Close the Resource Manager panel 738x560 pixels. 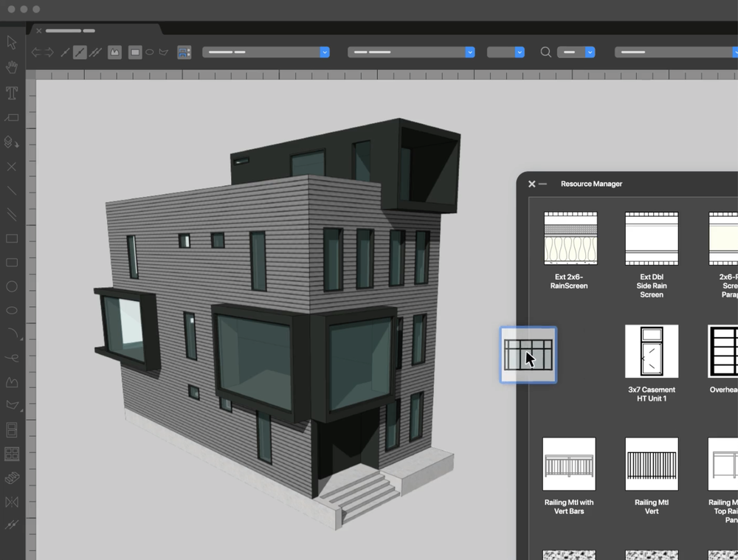point(532,184)
